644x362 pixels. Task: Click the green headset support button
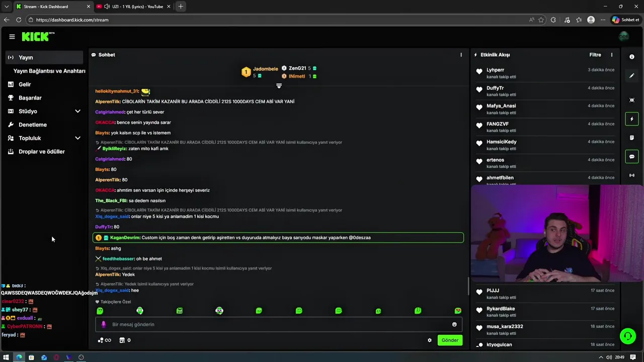point(628,336)
